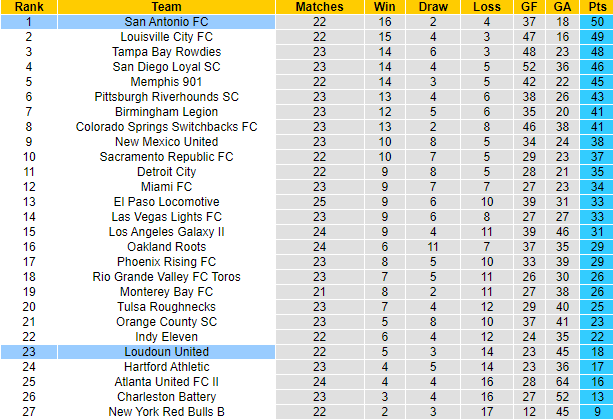This screenshot has width=613, height=420.
Task: Select the Loss column header
Action: tap(487, 6)
